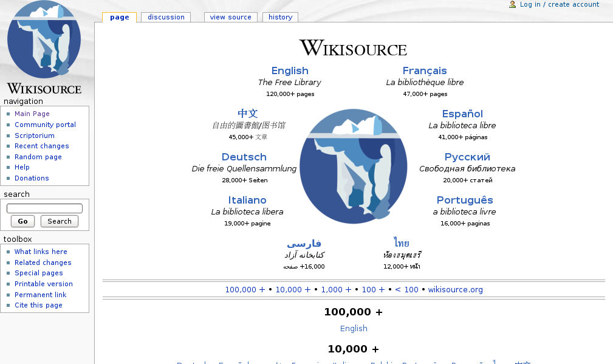Click the '19,000+ pagine' count text
This screenshot has width=613, height=364.
pos(247,224)
